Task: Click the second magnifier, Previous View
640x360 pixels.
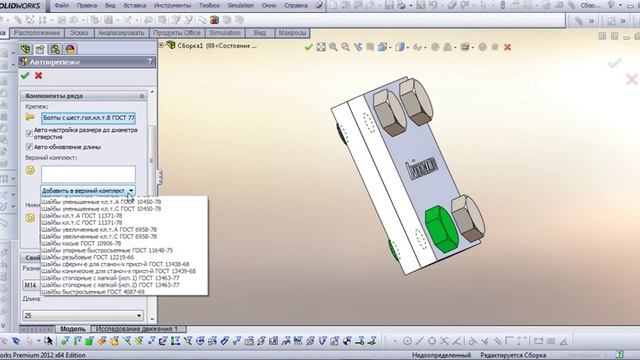Action: pyautogui.click(x=346, y=47)
